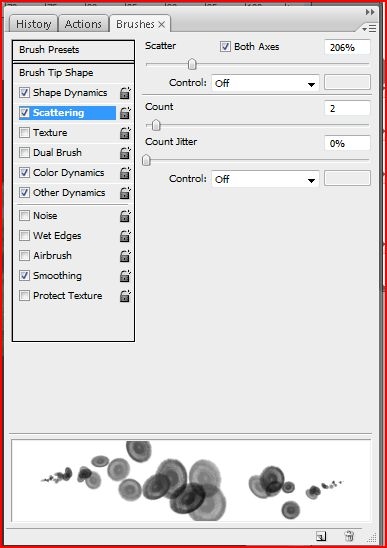
Task: Enable the Noise checkbox
Action: (24, 215)
